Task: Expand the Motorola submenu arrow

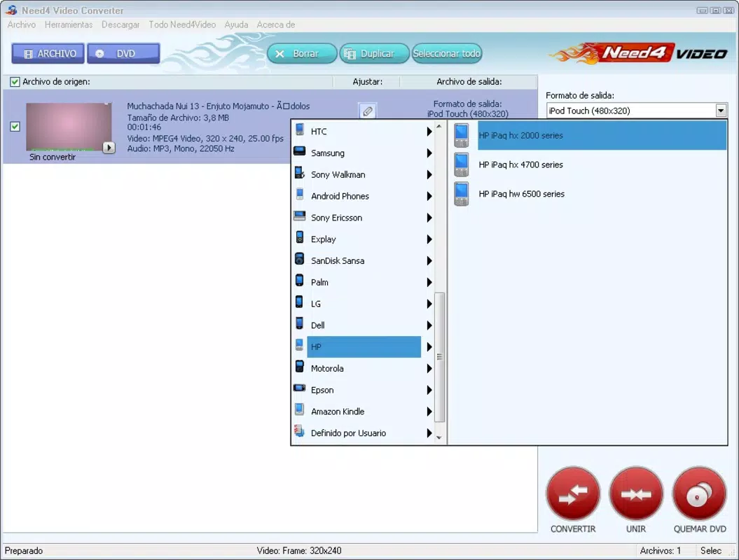Action: 429,368
